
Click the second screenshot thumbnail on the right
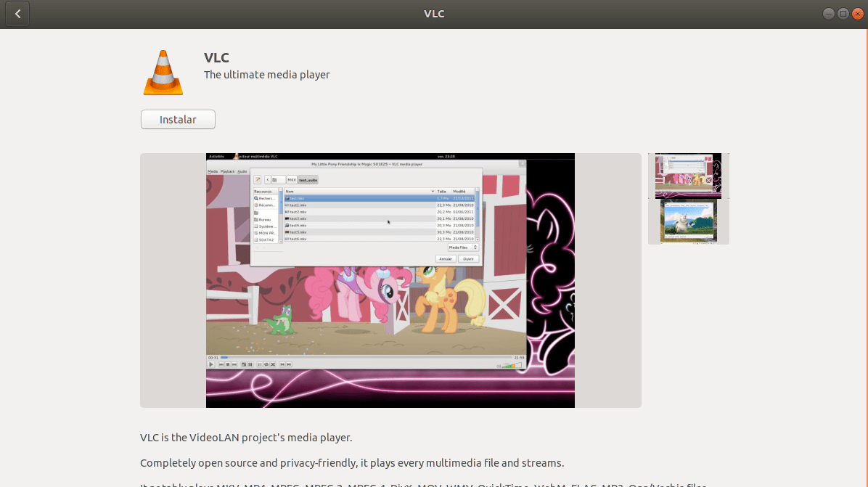[687, 220]
